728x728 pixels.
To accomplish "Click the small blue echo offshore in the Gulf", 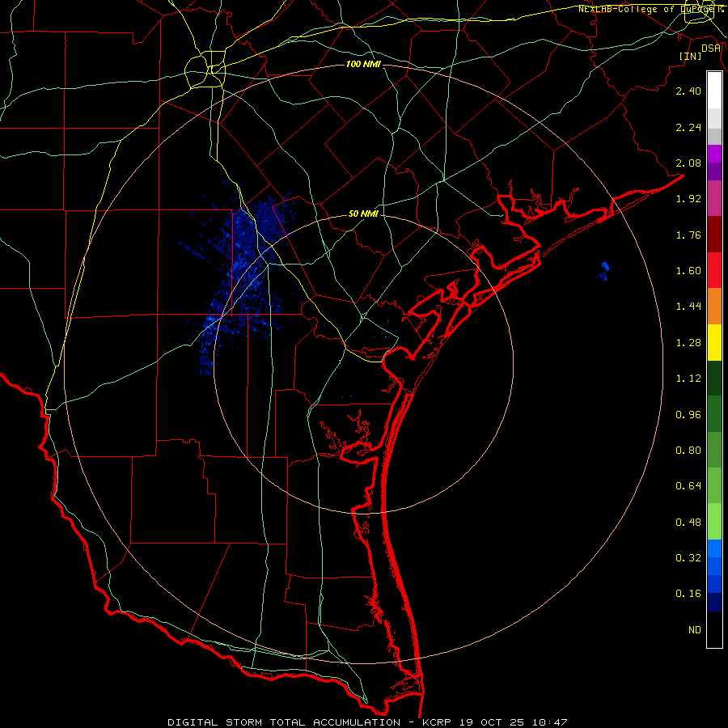I will [604, 271].
